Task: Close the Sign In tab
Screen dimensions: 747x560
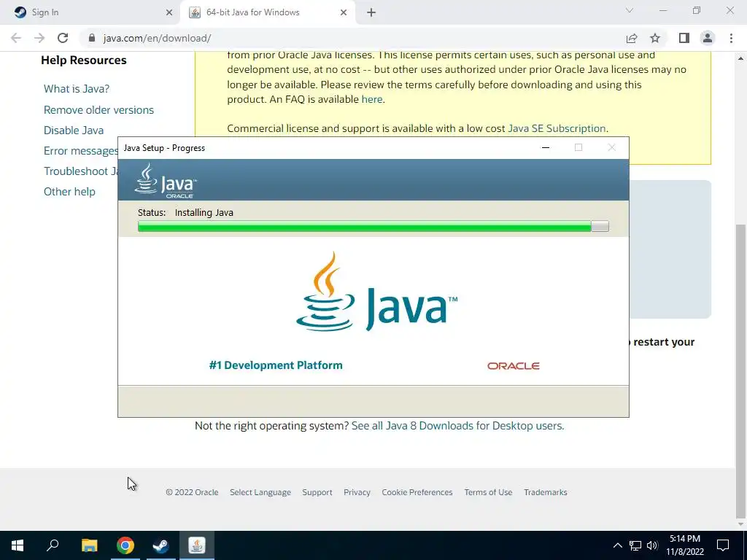Action: (x=169, y=13)
